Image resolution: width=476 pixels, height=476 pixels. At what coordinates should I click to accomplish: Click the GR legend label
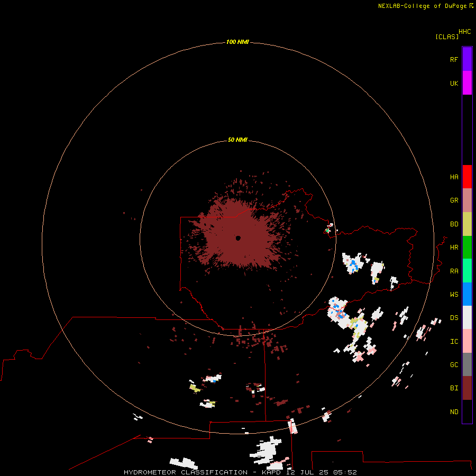tap(454, 200)
